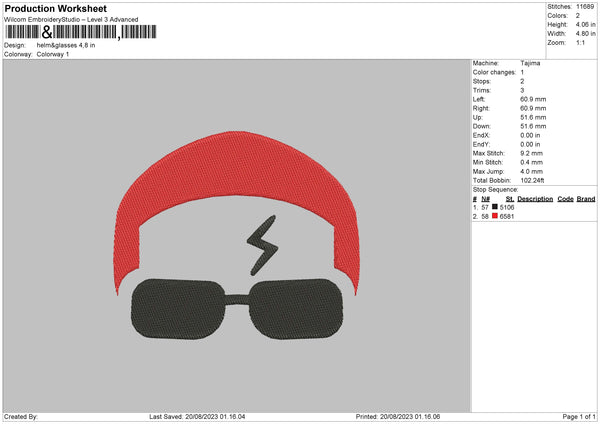The height and width of the screenshot is (424, 600).
Task: Click the 'Page 1 of 1' indicator
Action: [x=579, y=417]
